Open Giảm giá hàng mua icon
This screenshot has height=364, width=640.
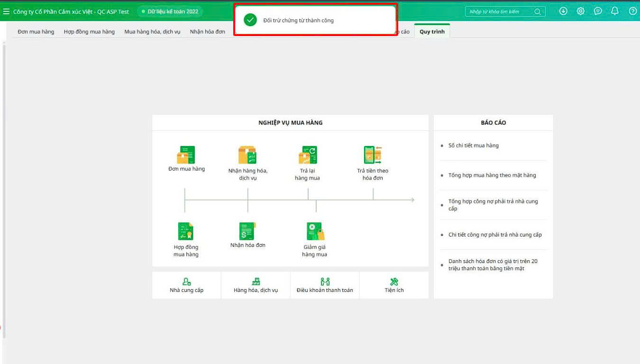click(x=315, y=232)
